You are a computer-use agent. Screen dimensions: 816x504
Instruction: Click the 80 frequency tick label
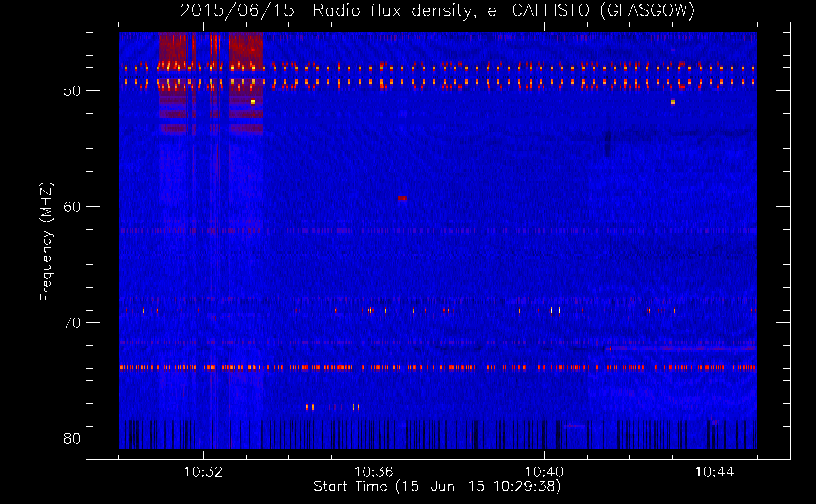point(72,438)
